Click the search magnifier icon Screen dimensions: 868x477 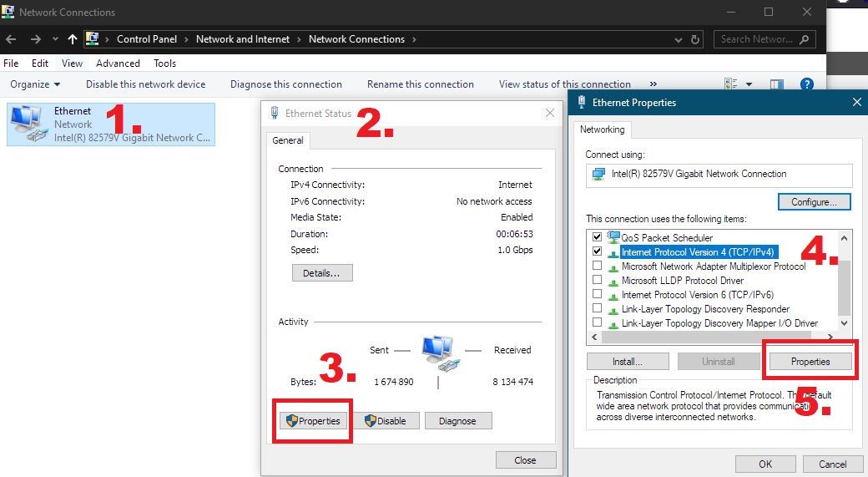[x=805, y=39]
